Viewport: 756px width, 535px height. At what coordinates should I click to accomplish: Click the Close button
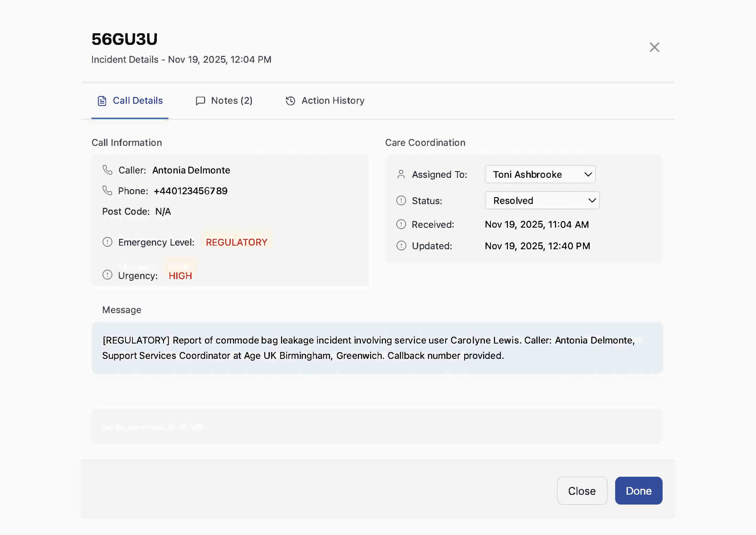(x=582, y=491)
